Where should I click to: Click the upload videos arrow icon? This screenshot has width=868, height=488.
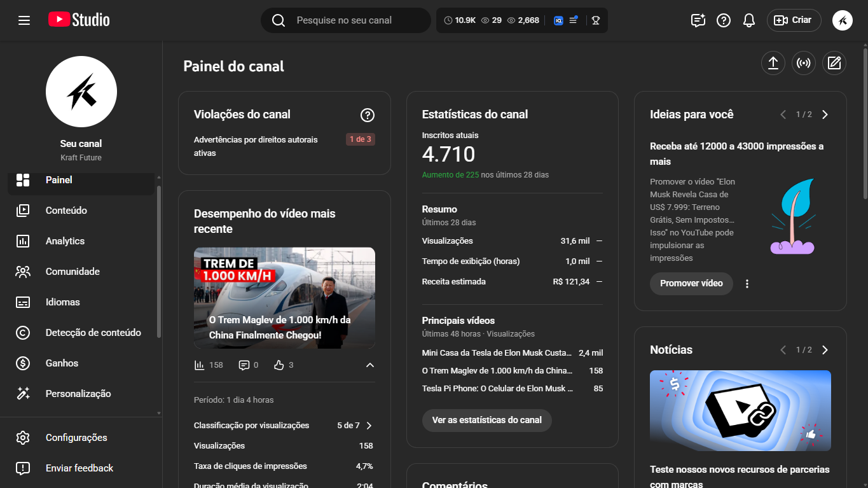pos(773,63)
